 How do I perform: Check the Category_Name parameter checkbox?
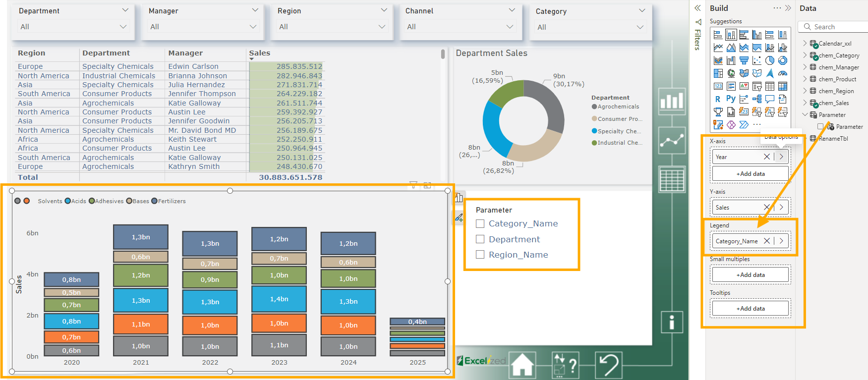[480, 224]
